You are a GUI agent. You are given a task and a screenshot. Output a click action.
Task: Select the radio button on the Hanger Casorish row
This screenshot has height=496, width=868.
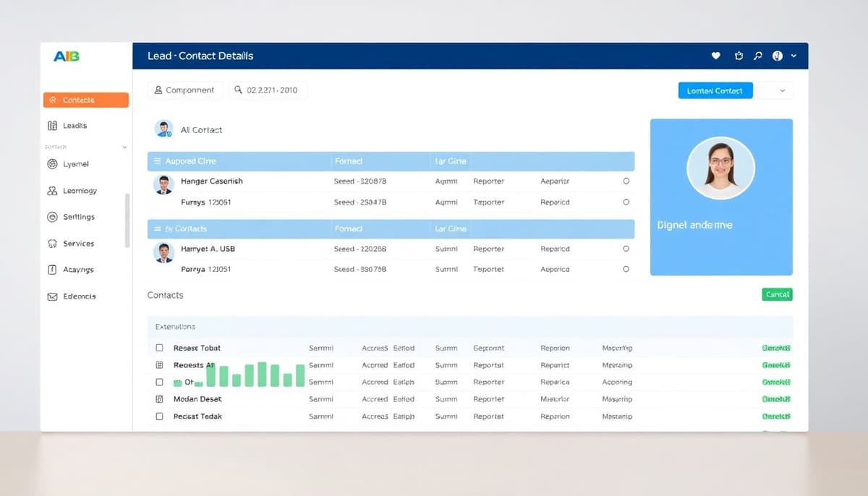tap(626, 181)
